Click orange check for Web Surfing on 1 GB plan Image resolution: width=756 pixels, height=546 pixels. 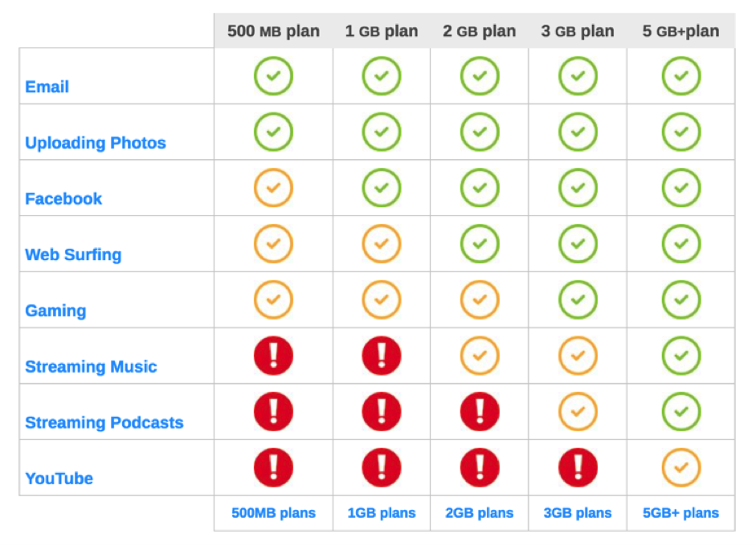click(x=382, y=243)
